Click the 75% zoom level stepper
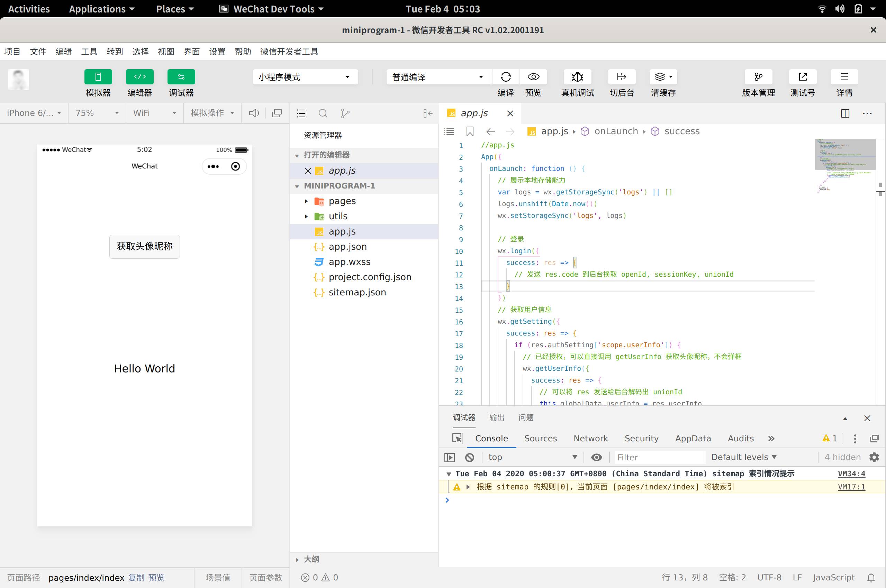Screen dimensions: 886x588 pos(94,113)
